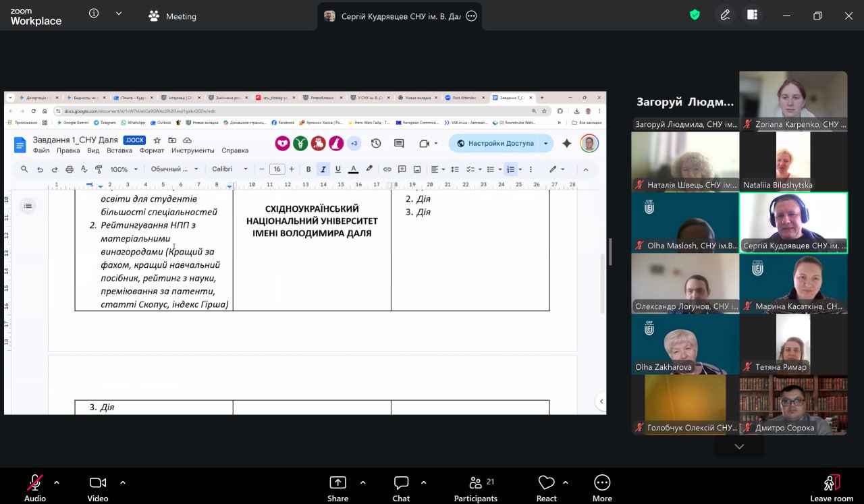Expand audio options arrow next to Audio

point(57,482)
